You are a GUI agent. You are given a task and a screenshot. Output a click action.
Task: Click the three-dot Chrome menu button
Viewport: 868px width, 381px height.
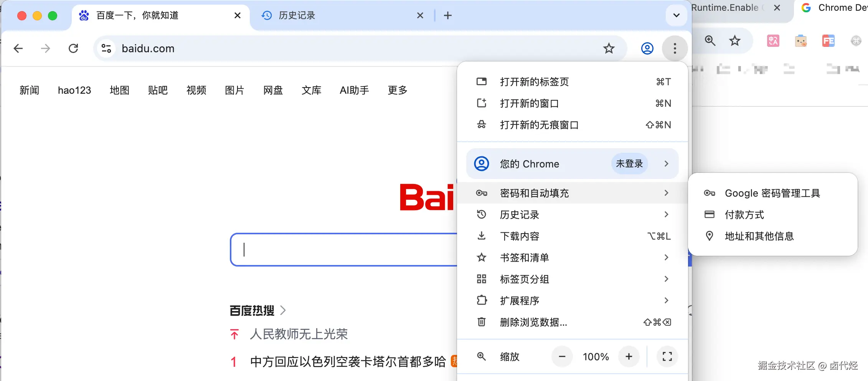coord(675,48)
